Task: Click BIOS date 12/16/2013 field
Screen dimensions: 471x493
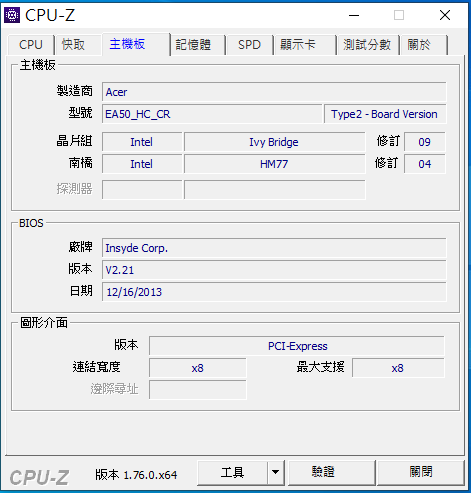Action: 274,292
